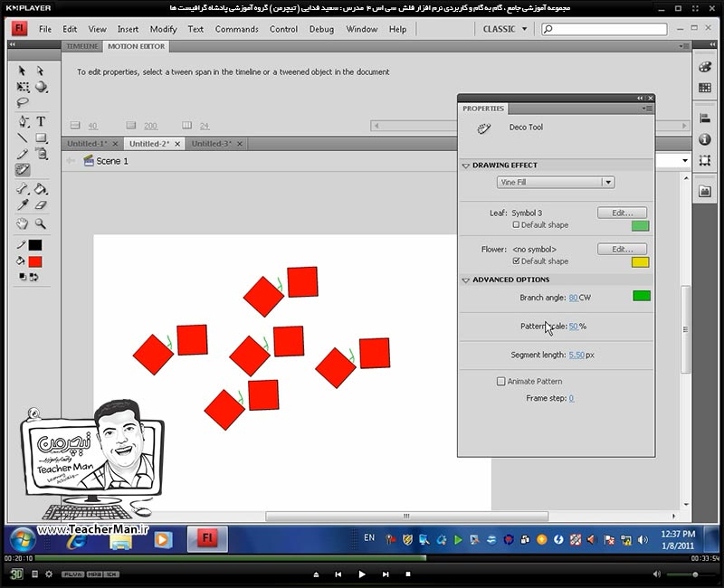Collapse the Drawing Effect section

[x=465, y=166]
